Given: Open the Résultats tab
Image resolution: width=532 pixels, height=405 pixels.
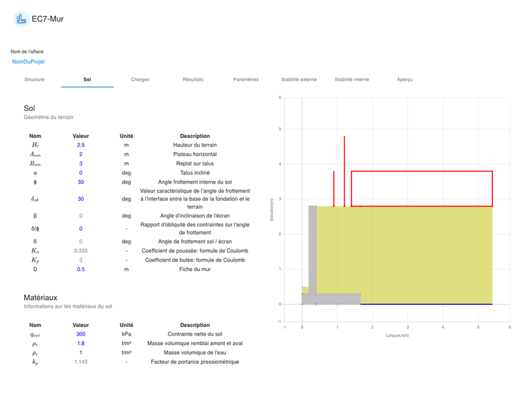Looking at the screenshot, I should pos(193,79).
